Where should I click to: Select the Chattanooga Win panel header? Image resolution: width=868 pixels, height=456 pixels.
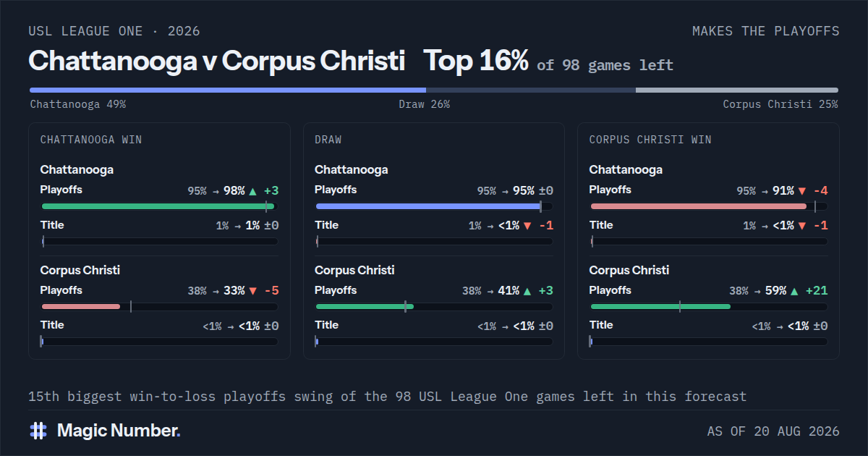[91, 140]
